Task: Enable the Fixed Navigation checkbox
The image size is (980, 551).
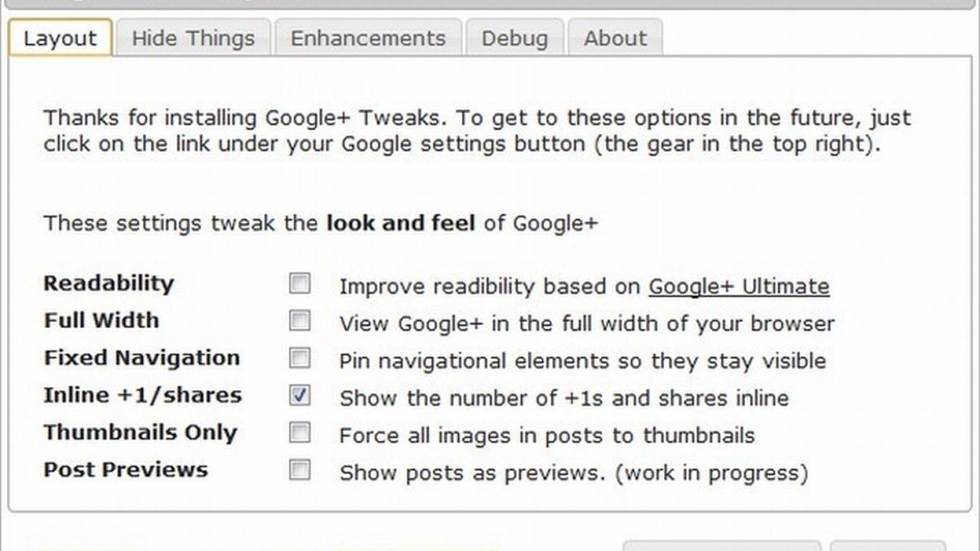Action: 301,358
